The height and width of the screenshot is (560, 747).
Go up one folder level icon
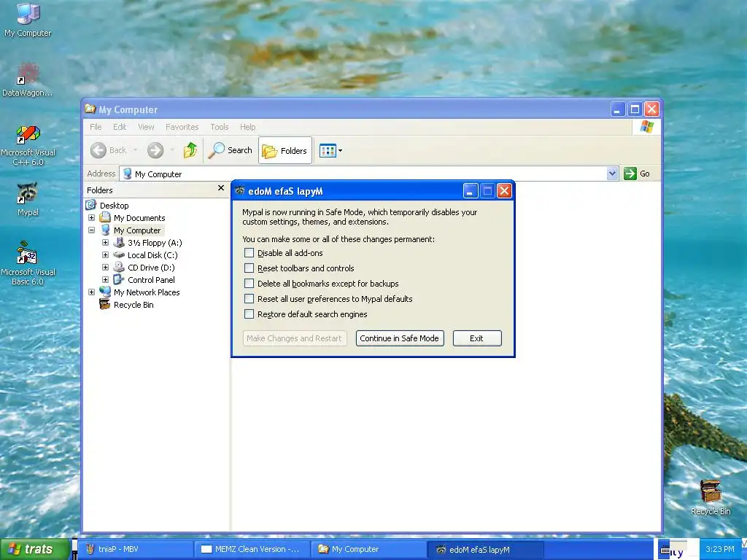pos(190,150)
